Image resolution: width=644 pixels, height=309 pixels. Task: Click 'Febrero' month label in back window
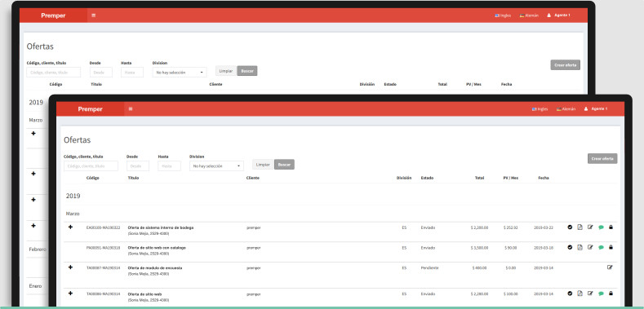(38, 249)
